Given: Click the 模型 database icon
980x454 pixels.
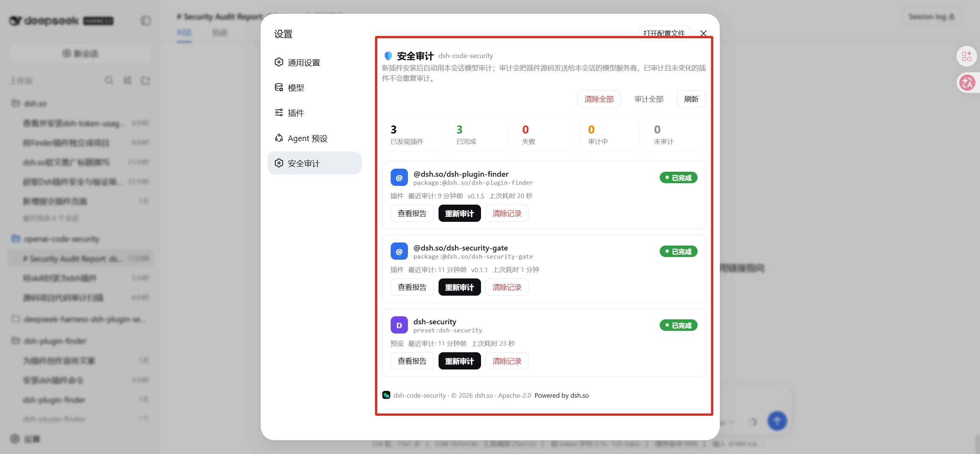Looking at the screenshot, I should [279, 87].
